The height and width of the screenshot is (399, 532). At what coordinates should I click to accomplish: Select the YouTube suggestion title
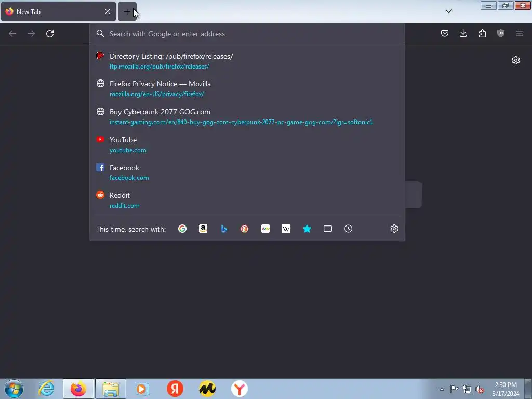[x=123, y=140]
